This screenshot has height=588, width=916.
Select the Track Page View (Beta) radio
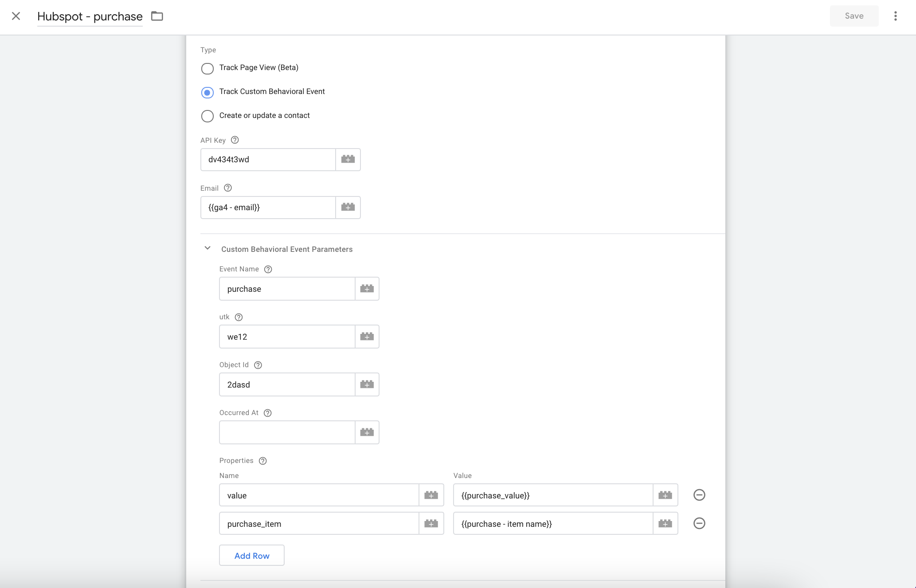click(x=207, y=68)
